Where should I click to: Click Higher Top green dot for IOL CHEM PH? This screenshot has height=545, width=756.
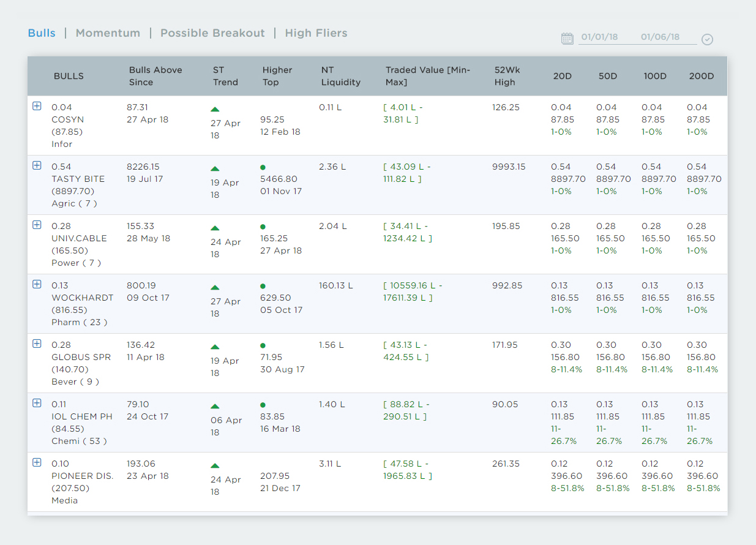[263, 405]
